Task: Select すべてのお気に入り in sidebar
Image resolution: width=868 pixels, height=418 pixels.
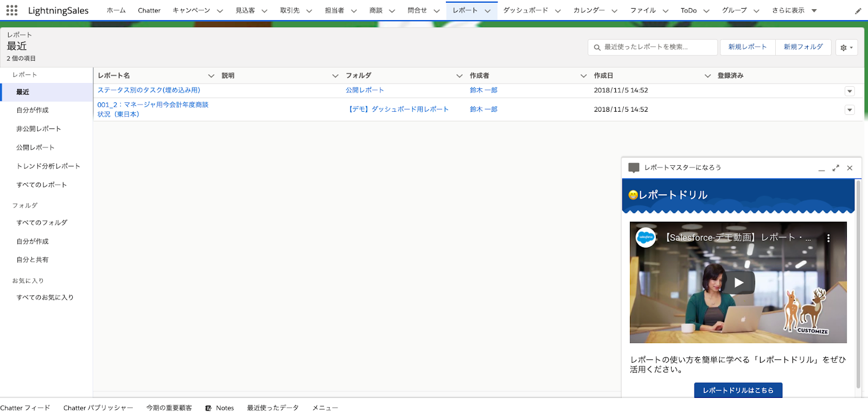Action: 45,298
